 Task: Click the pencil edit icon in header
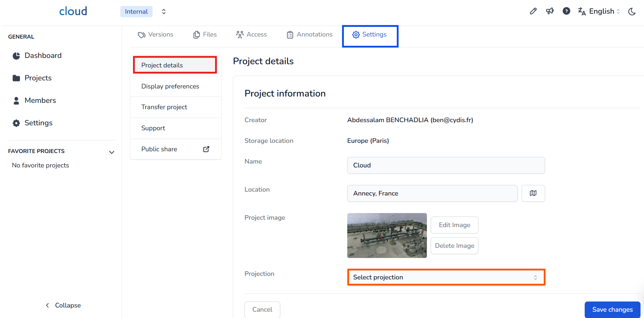(533, 11)
